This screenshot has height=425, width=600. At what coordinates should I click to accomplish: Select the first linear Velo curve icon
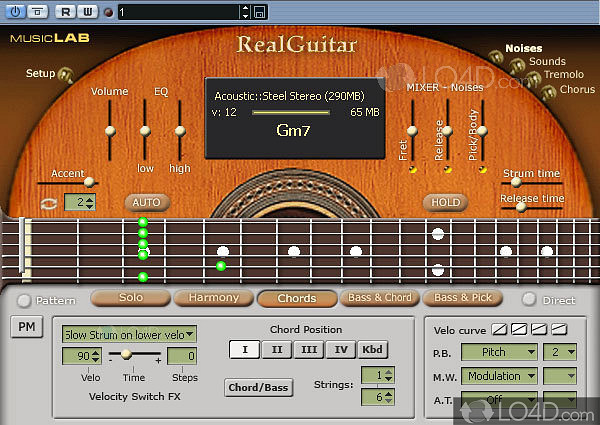[x=499, y=329]
